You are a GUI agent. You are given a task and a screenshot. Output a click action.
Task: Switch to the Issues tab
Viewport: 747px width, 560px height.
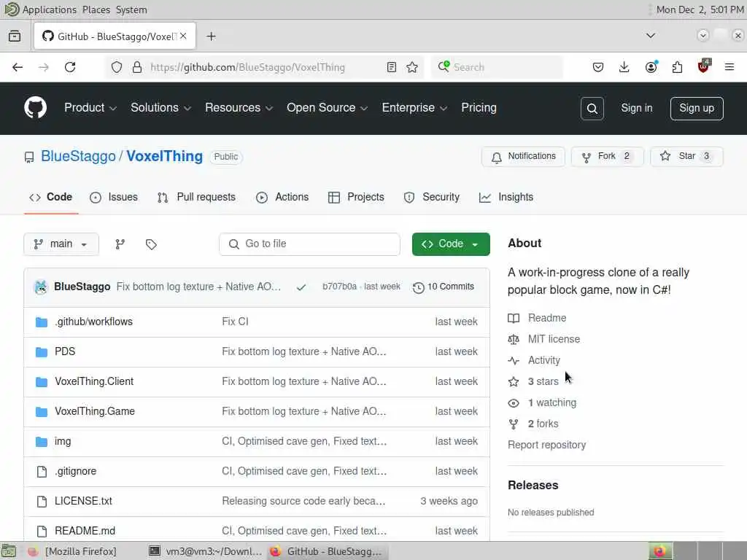pos(114,197)
